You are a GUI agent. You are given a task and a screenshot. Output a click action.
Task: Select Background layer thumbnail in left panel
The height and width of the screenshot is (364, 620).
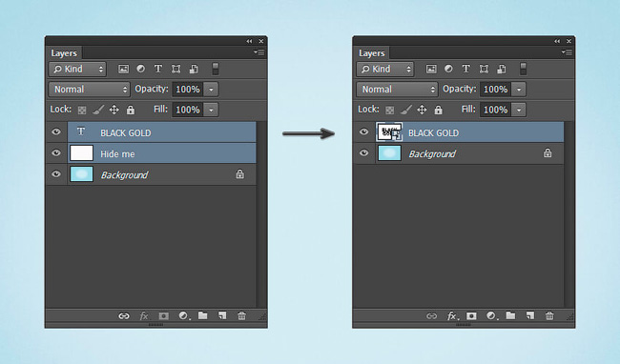pos(81,174)
